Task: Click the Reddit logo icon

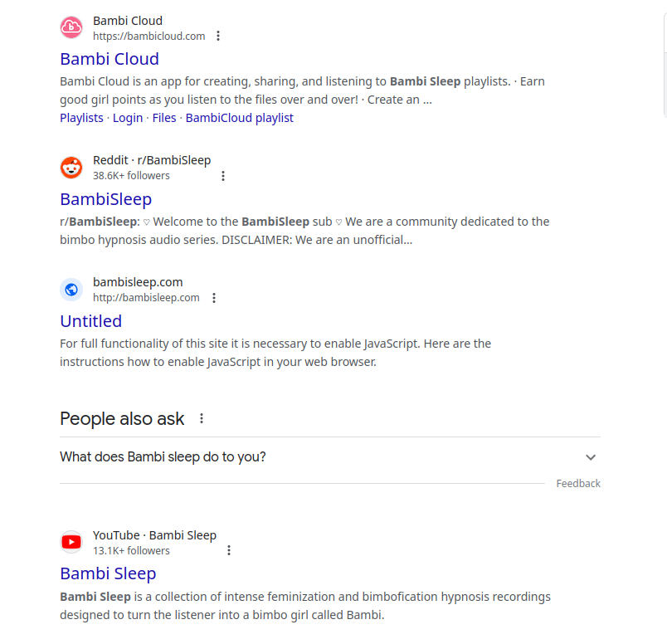Action: click(71, 168)
